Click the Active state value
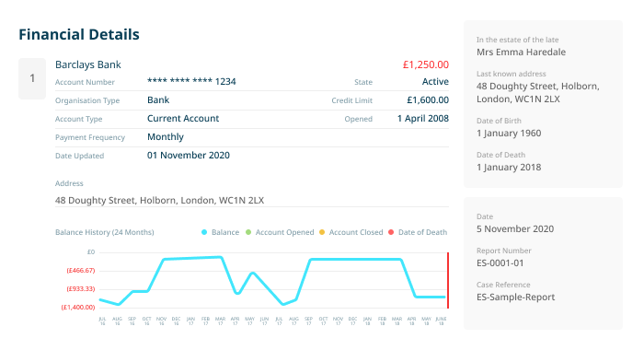The image size is (644, 350). [435, 81]
